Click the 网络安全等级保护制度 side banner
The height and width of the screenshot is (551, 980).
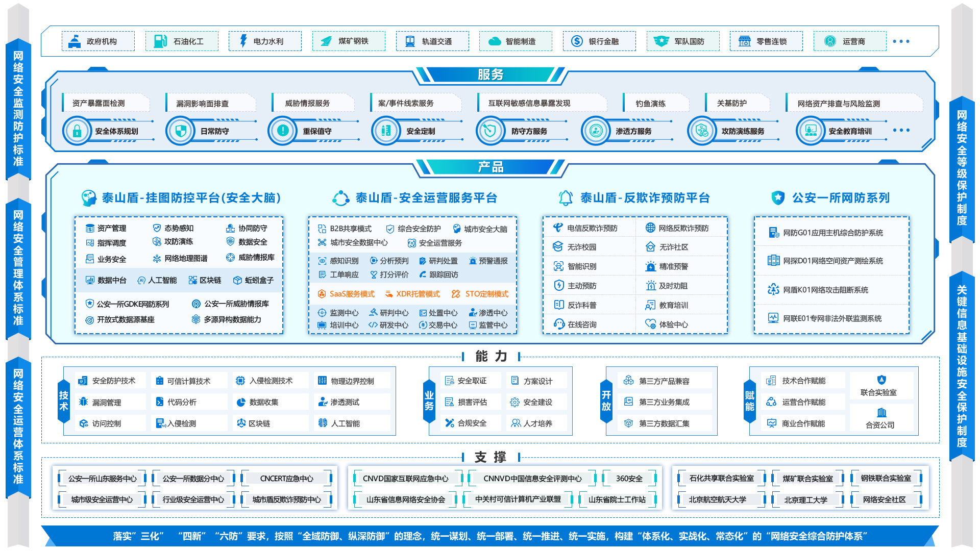pos(962,168)
